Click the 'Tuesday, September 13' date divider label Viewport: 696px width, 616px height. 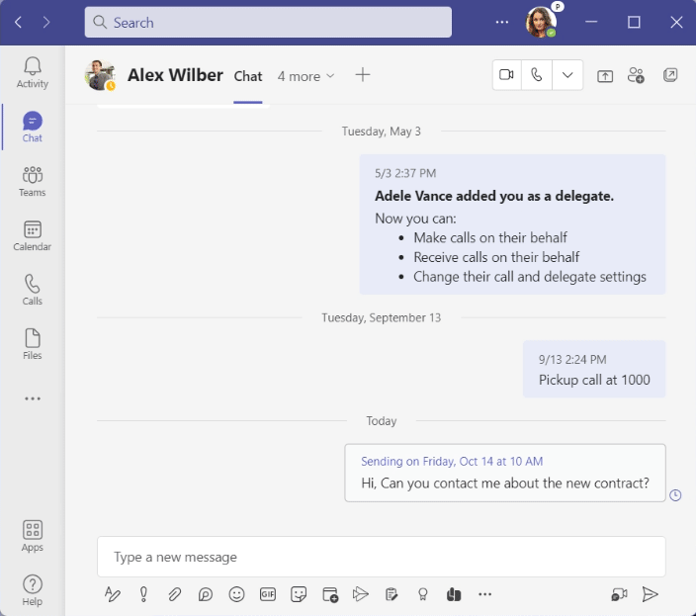[x=382, y=317]
